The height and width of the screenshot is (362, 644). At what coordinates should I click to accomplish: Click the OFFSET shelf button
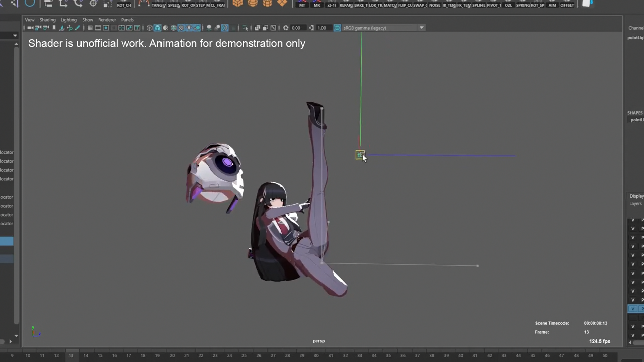[567, 4]
